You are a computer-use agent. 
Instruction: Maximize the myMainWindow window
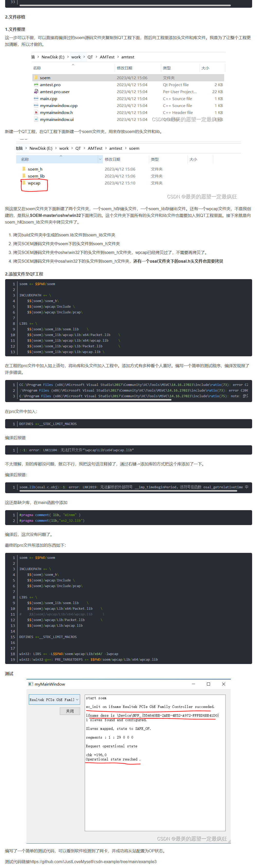[208, 684]
